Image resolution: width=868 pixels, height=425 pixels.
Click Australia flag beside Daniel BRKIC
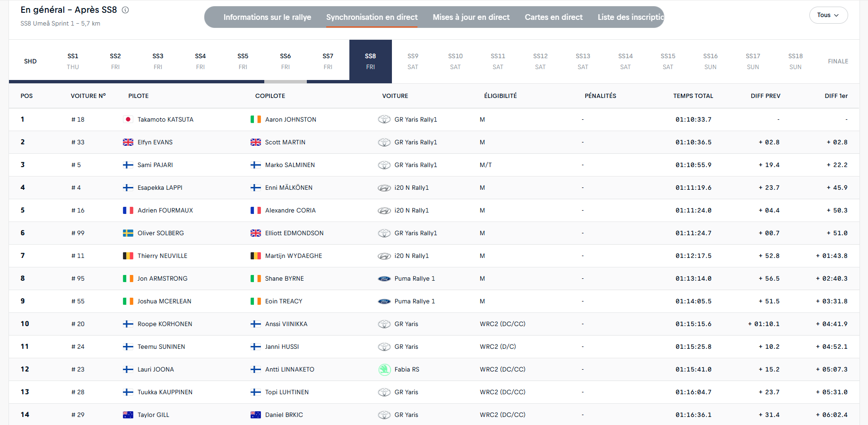[x=256, y=415]
